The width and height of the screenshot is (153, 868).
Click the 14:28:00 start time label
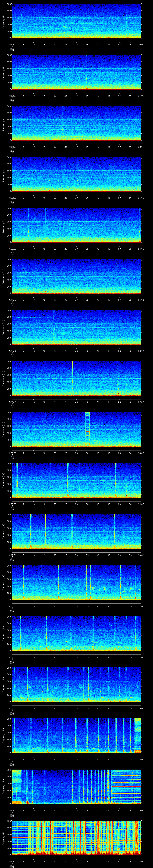tap(12, 504)
